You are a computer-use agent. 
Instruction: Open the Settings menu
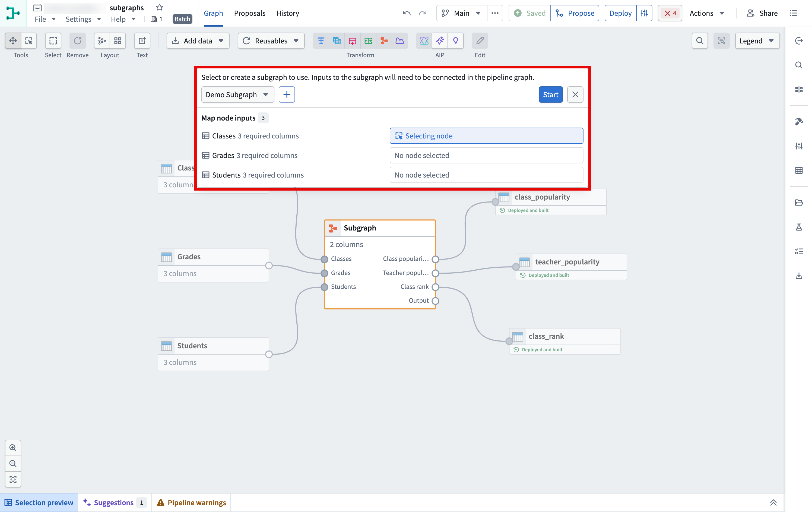pyautogui.click(x=83, y=19)
